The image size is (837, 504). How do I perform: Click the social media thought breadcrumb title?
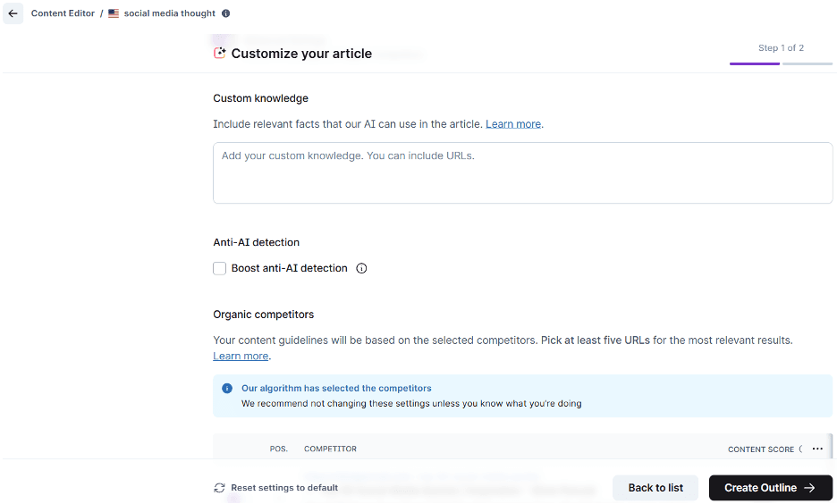point(170,13)
